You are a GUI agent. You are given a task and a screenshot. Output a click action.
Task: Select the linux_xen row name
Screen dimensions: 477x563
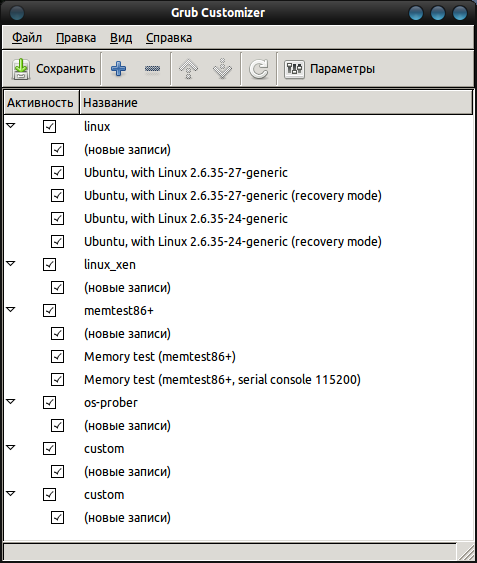point(110,265)
